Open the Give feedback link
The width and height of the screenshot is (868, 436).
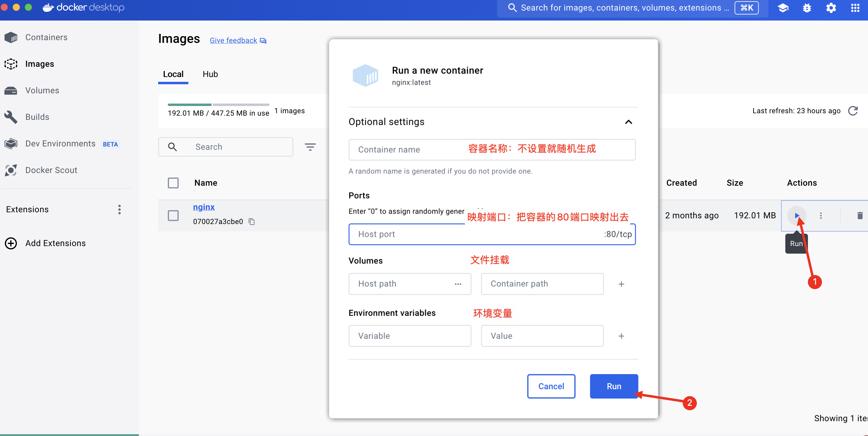tap(233, 40)
